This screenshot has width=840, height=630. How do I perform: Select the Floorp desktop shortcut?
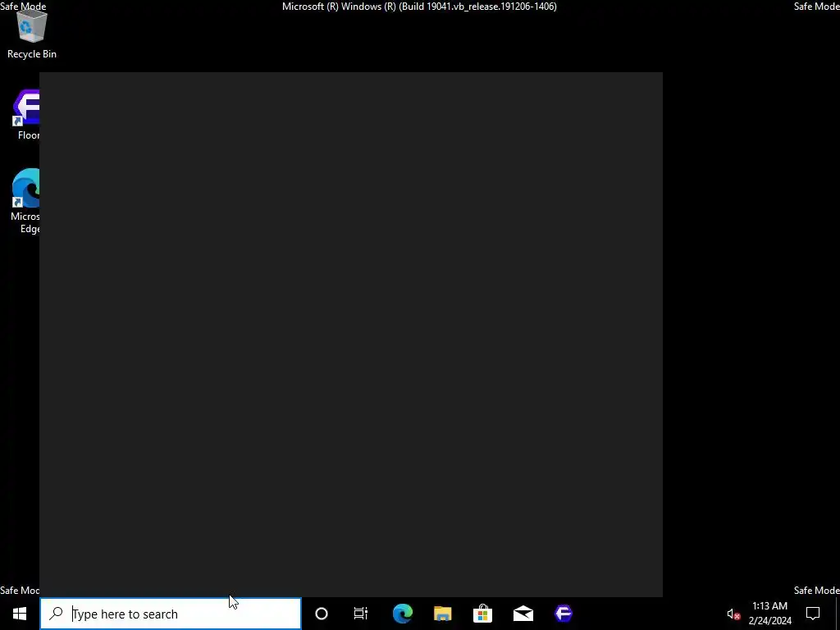tap(26, 115)
